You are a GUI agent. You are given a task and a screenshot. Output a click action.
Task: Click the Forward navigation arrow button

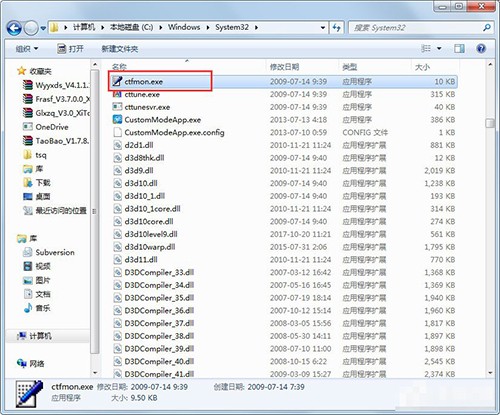tap(31, 28)
